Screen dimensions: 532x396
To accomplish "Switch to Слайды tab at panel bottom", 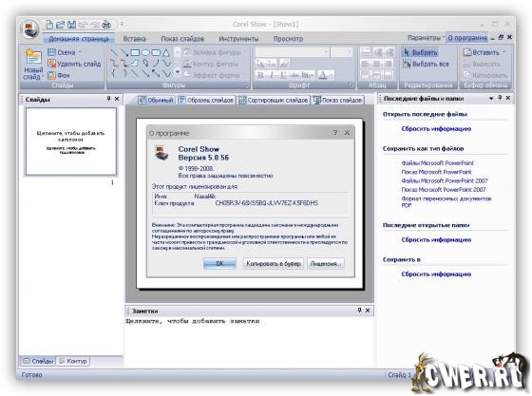I will click(x=38, y=361).
